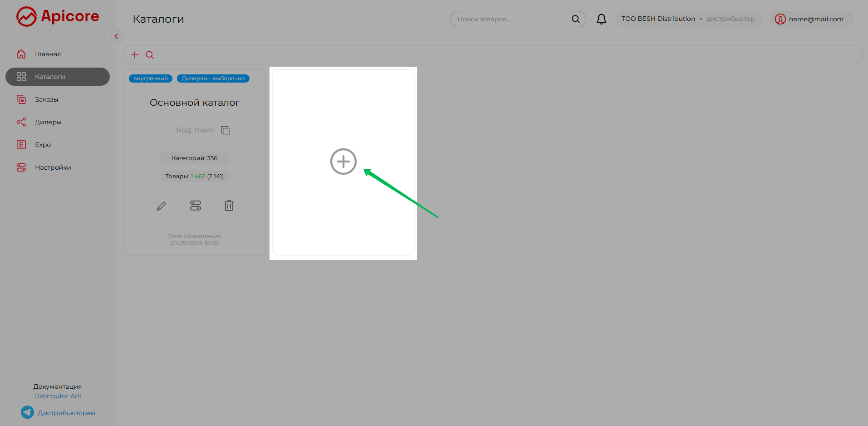Open the name@mail.com account menu
Viewport: 868px width, 426px height.
click(x=811, y=19)
